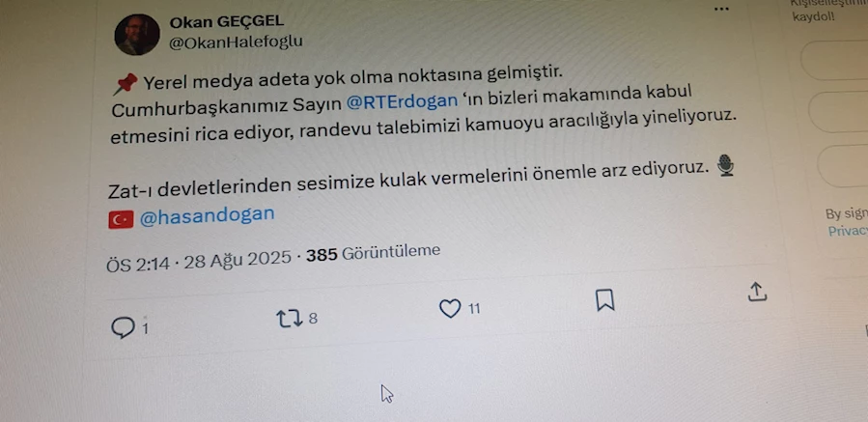The image size is (868, 422).
Task: Open the share icon menu
Action: tap(757, 292)
